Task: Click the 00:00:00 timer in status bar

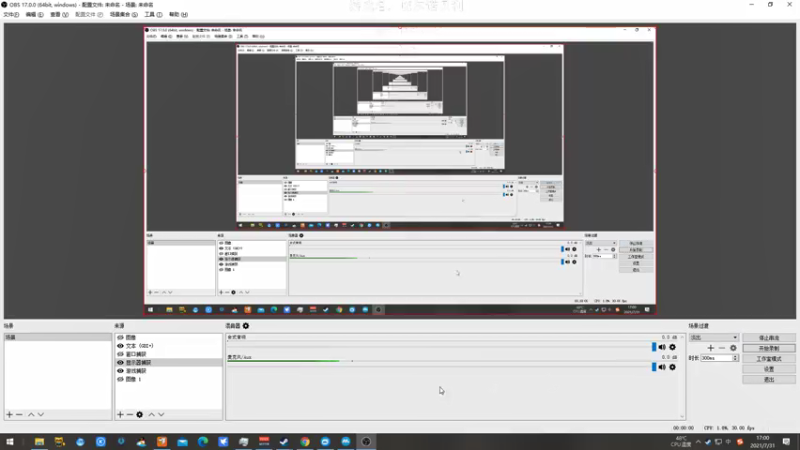Action: 683,428
